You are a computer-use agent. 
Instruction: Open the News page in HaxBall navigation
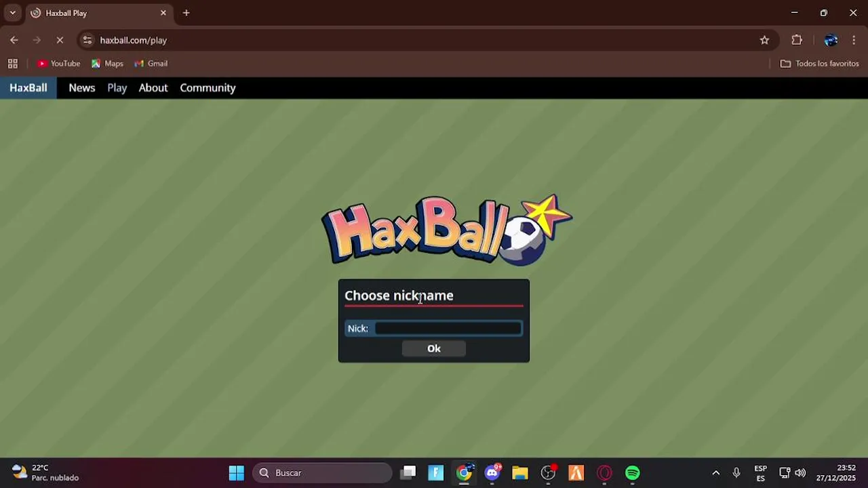(x=82, y=87)
